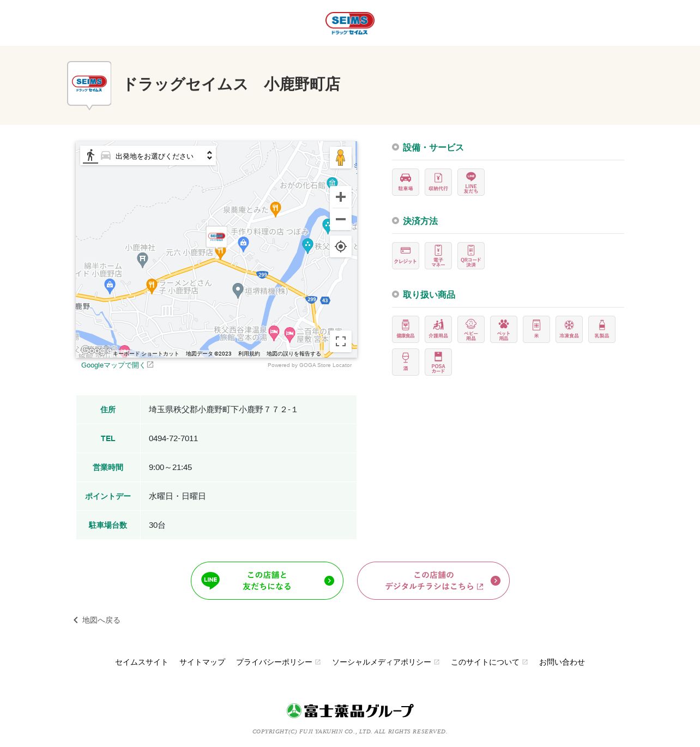Click the ラーメンとさん子 restaurant pin
Viewport: 700px width, 747px height.
[152, 285]
